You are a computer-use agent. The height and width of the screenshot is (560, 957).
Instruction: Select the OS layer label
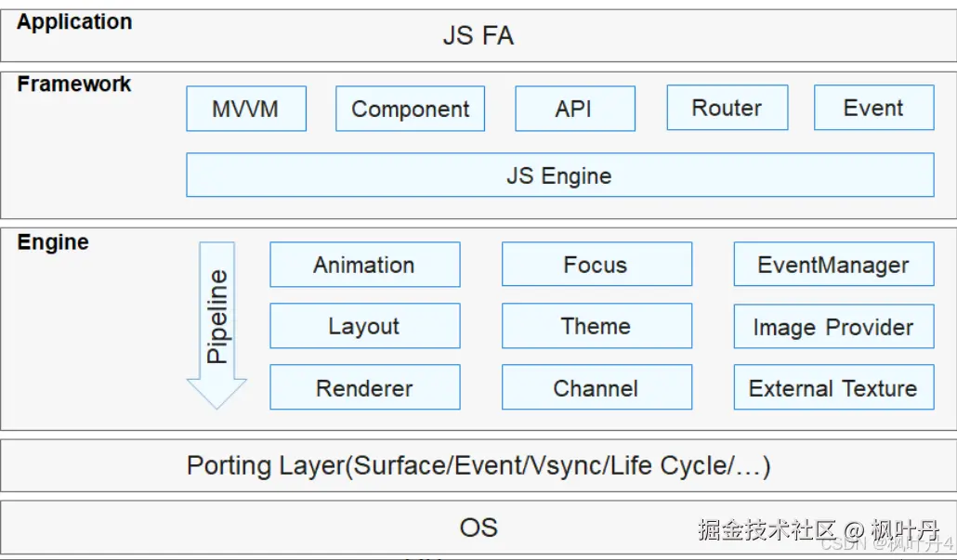[478, 527]
